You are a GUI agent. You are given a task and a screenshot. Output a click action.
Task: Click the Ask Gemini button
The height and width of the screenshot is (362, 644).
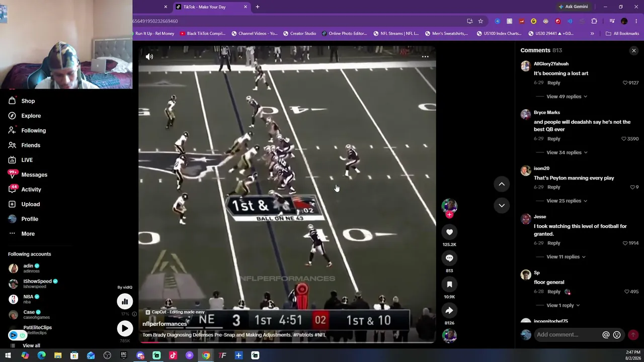pos(573,7)
